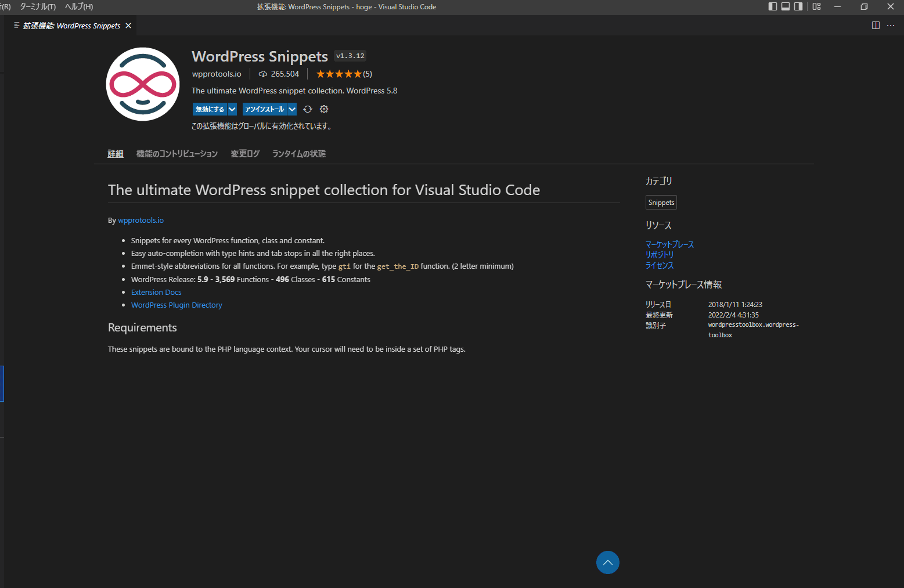Click the extension sync/refresh icon
Image resolution: width=904 pixels, height=588 pixels.
click(308, 109)
